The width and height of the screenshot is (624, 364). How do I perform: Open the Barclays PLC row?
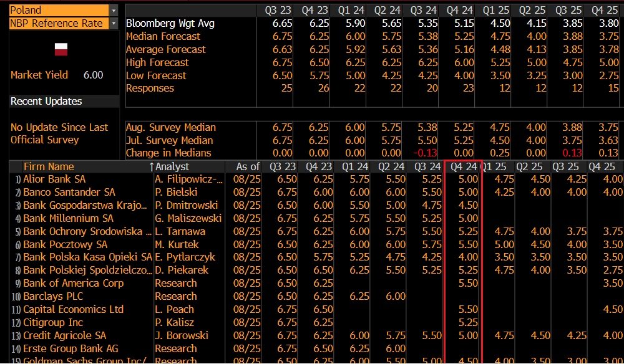click(53, 297)
